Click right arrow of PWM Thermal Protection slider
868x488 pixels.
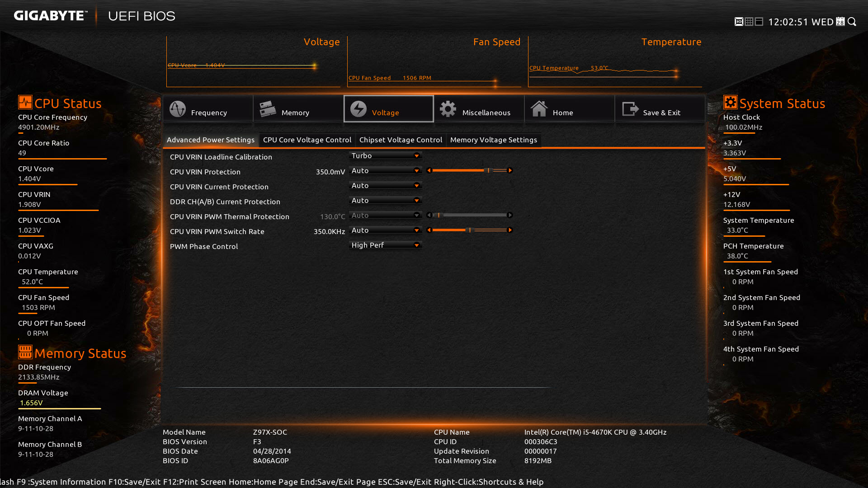pyautogui.click(x=510, y=215)
